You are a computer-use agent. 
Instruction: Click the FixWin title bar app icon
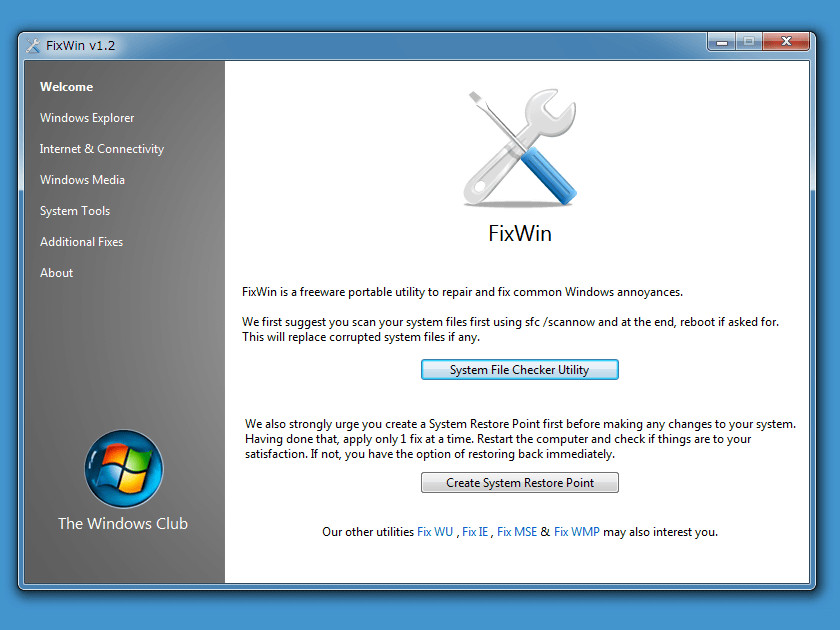[x=33, y=46]
